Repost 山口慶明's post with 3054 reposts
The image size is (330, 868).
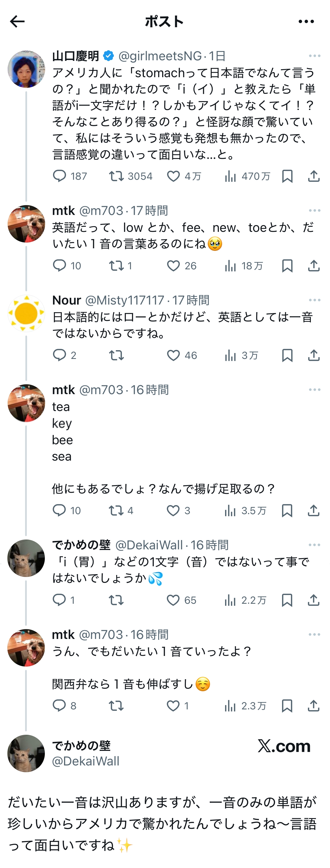[116, 176]
